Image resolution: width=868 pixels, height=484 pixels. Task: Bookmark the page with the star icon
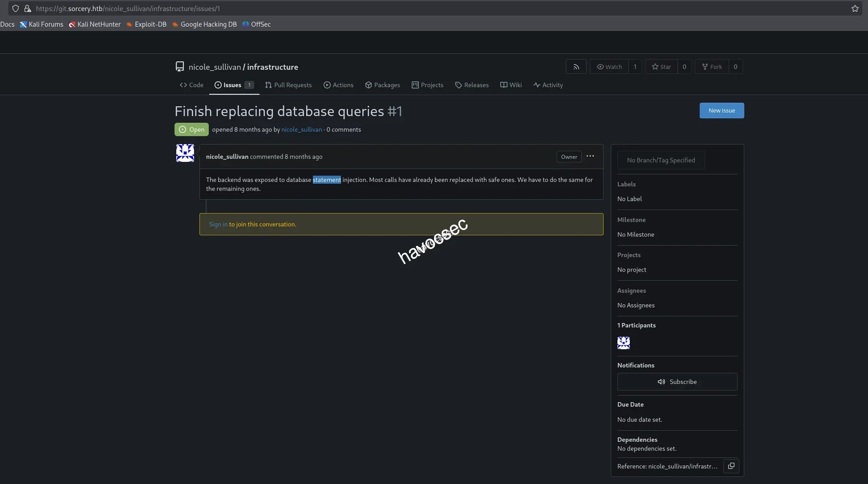point(855,8)
